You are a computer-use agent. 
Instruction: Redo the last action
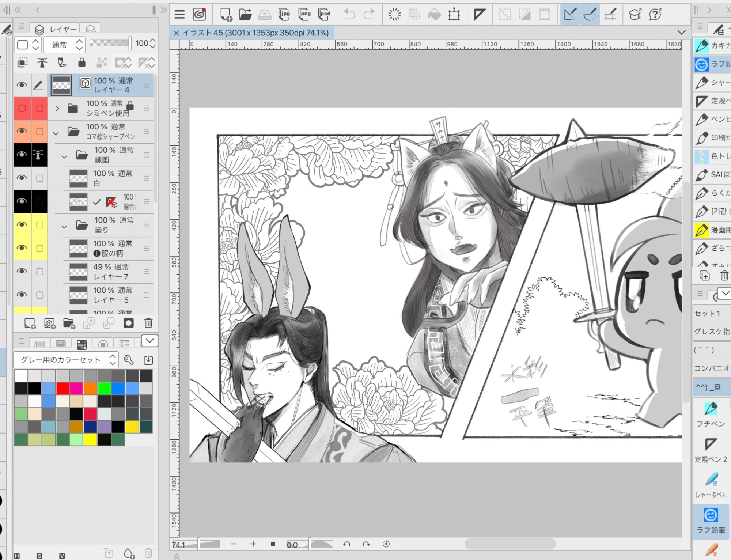(x=369, y=14)
